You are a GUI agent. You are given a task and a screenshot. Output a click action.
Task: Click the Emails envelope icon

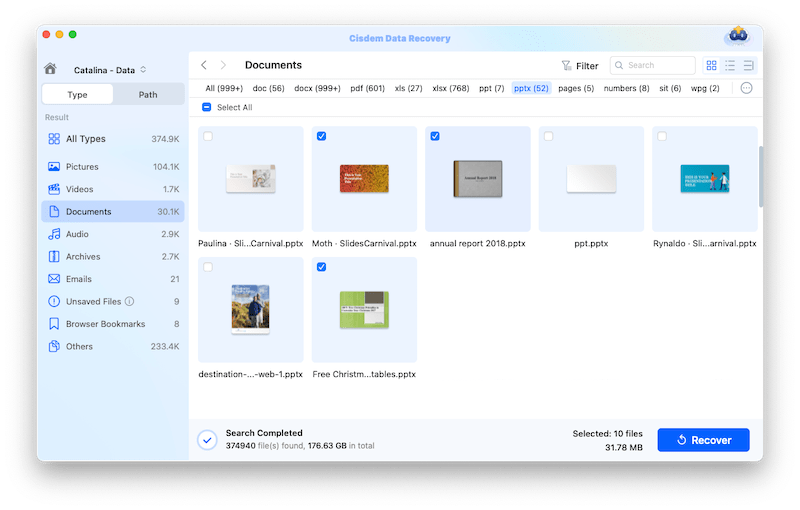[x=54, y=279]
